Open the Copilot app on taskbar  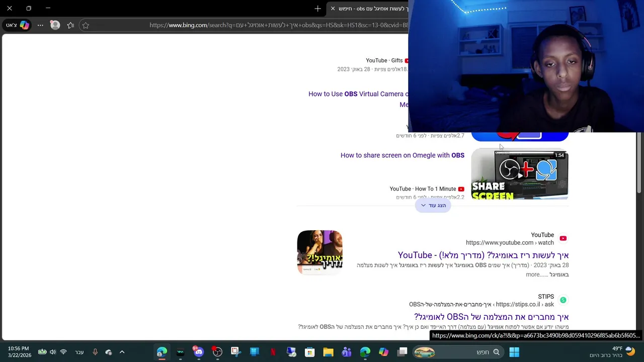pyautogui.click(x=383, y=352)
